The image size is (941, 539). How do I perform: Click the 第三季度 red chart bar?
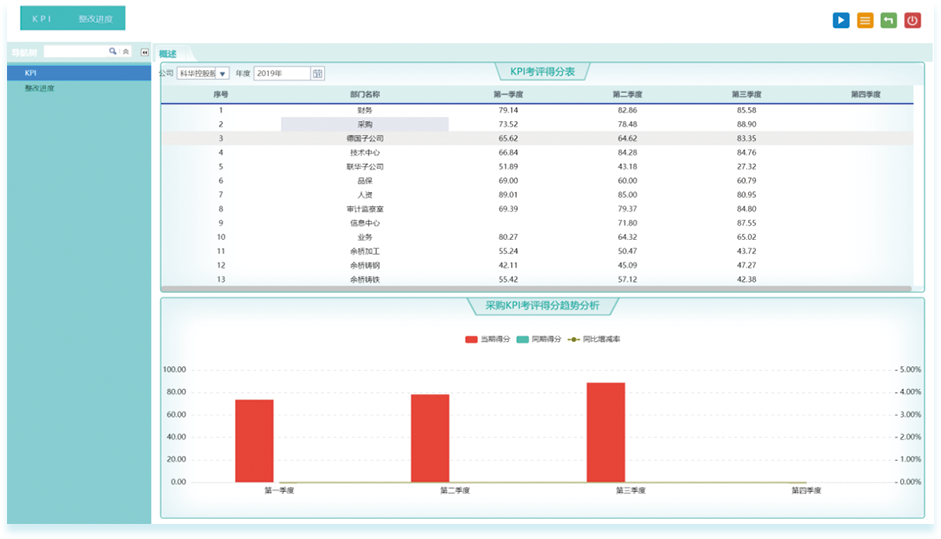click(605, 432)
